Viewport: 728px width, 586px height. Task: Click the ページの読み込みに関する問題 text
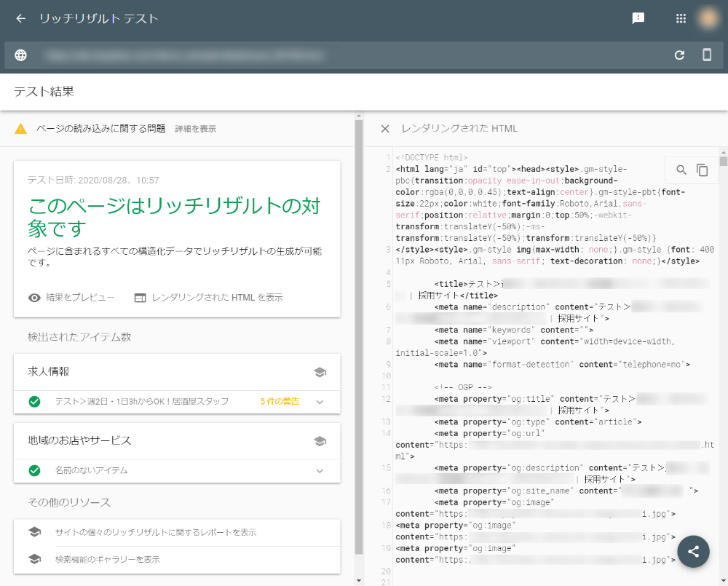pos(100,129)
